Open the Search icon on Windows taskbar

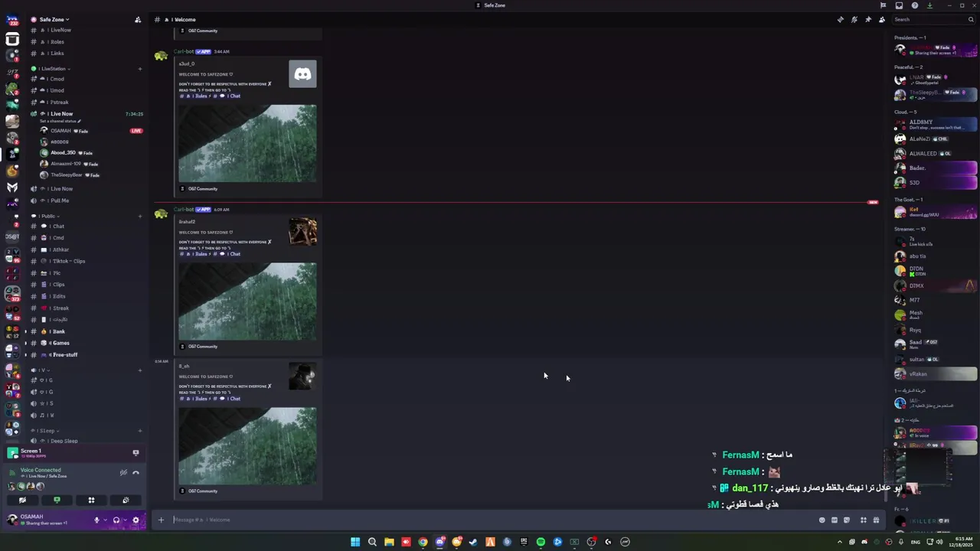(x=372, y=542)
